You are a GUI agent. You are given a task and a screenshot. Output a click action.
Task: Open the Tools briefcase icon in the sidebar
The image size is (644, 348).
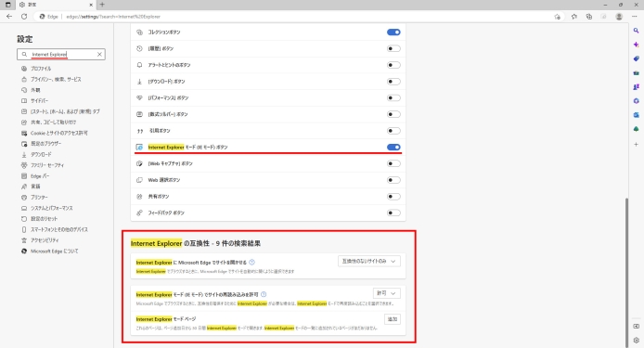click(636, 72)
